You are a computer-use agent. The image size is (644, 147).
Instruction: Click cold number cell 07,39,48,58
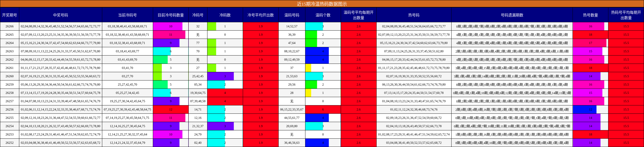198,101
